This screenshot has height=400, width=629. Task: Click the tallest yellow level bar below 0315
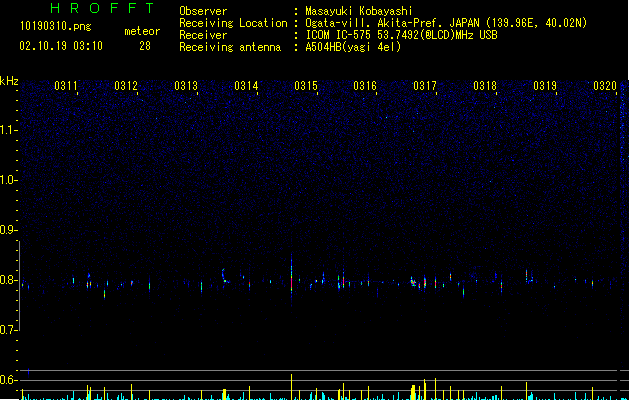(x=292, y=387)
